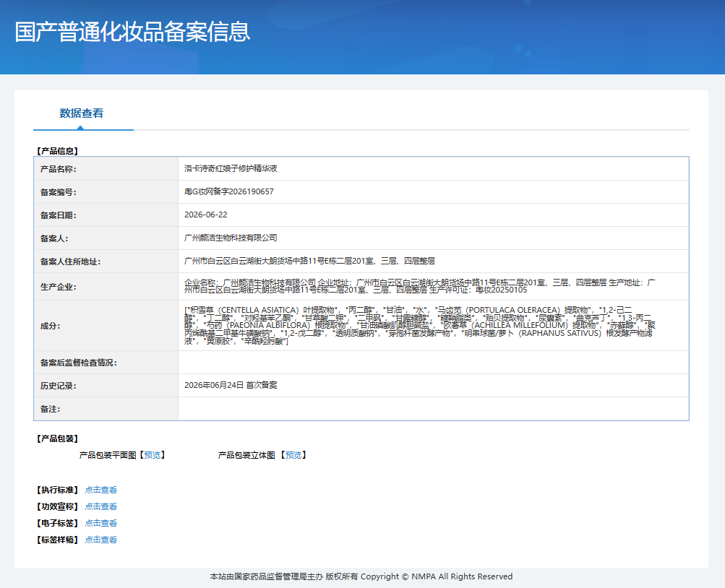Screen dimensions: 725x588
Task: Click the 【产品信息】 section heading
Action: tap(57, 151)
